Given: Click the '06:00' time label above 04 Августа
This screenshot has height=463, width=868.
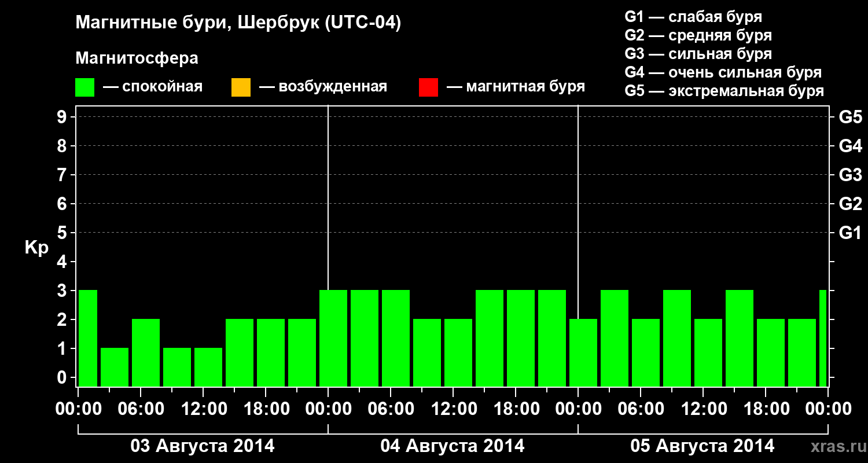Looking at the screenshot, I should tap(391, 409).
